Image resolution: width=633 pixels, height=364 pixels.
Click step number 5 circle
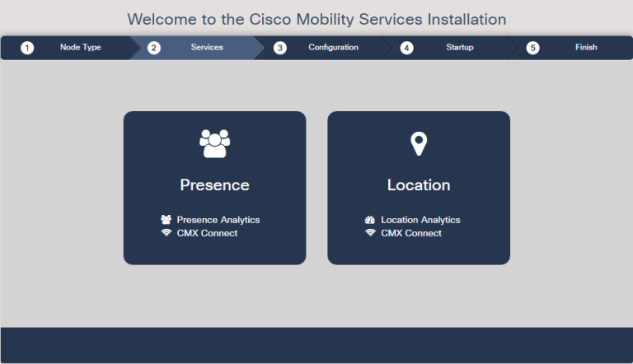click(533, 48)
